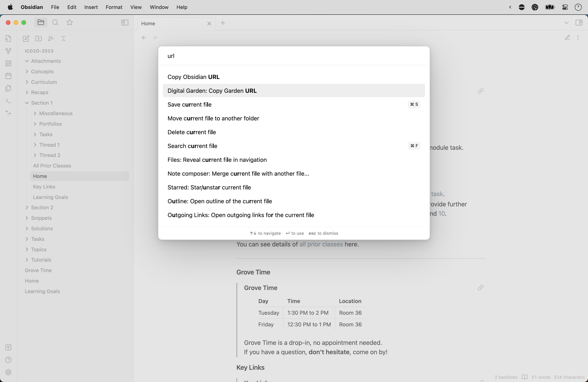
Task: Open All Prior Classes note in sidebar
Action: pos(52,166)
